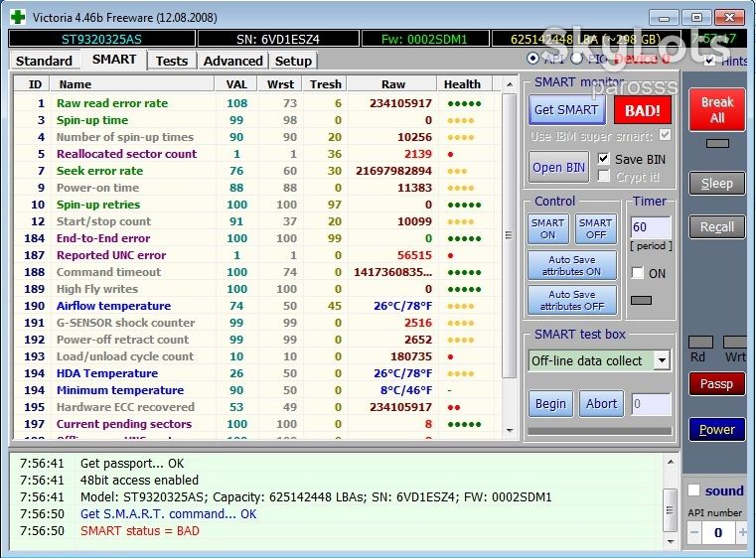Click the blue Power button
Image resolution: width=756 pixels, height=558 pixels.
point(717,429)
